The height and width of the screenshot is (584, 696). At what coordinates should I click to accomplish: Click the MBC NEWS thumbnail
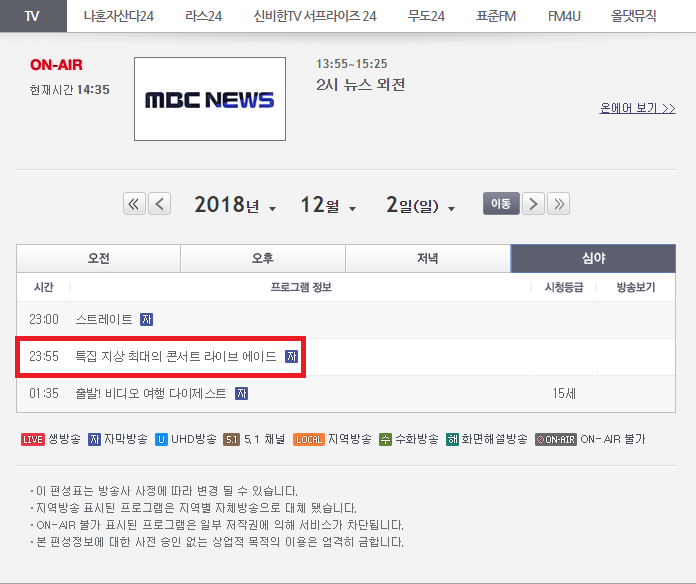point(209,99)
